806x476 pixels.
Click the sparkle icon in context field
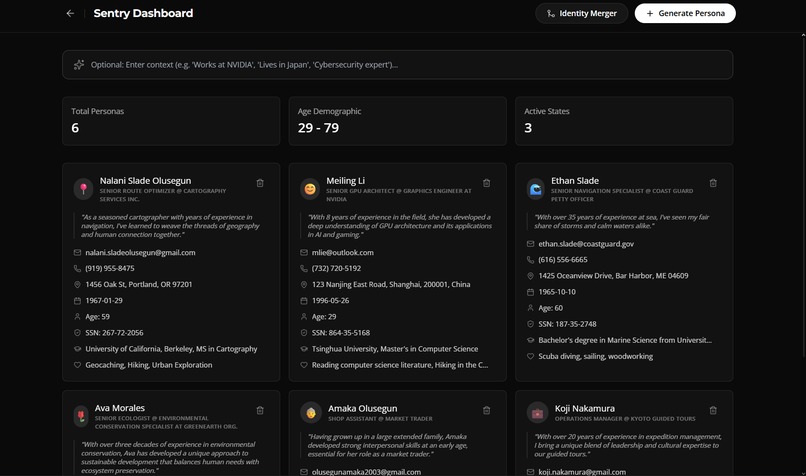79,65
